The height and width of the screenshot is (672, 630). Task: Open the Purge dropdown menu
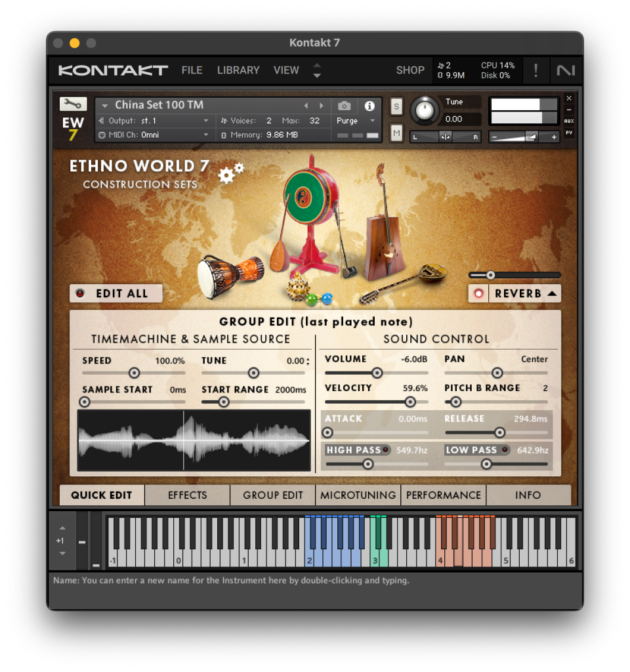pyautogui.click(x=356, y=121)
